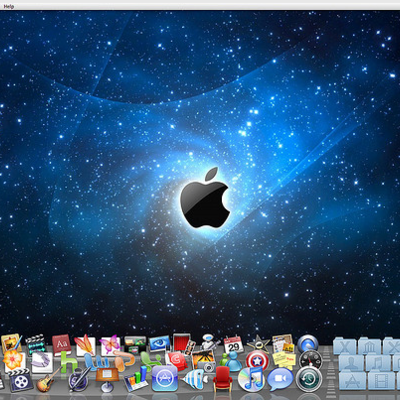
Task: Open the red swirl C icon
Action: click(x=177, y=361)
